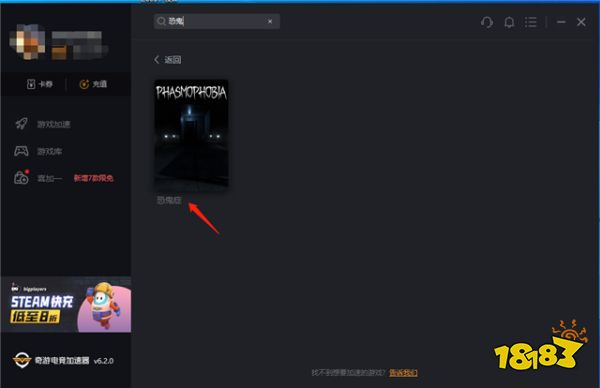The height and width of the screenshot is (388, 600).
Task: Click the red 新增7款限免 label
Action: pyautogui.click(x=94, y=178)
